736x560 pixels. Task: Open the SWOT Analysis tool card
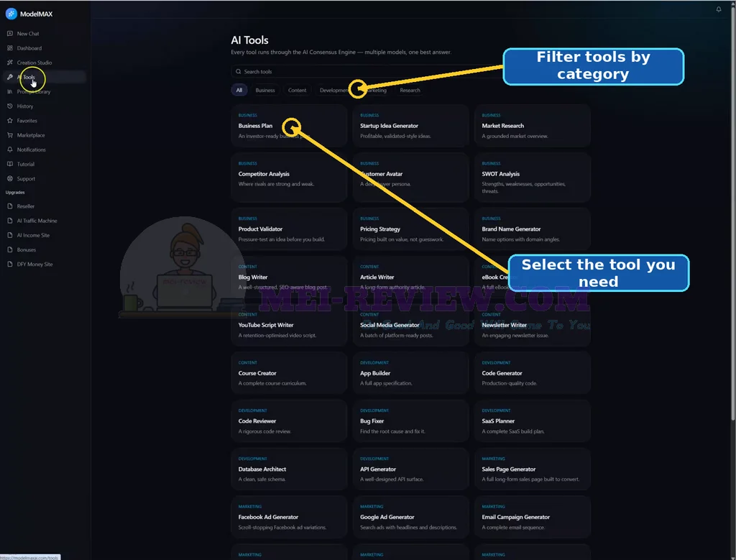click(533, 178)
